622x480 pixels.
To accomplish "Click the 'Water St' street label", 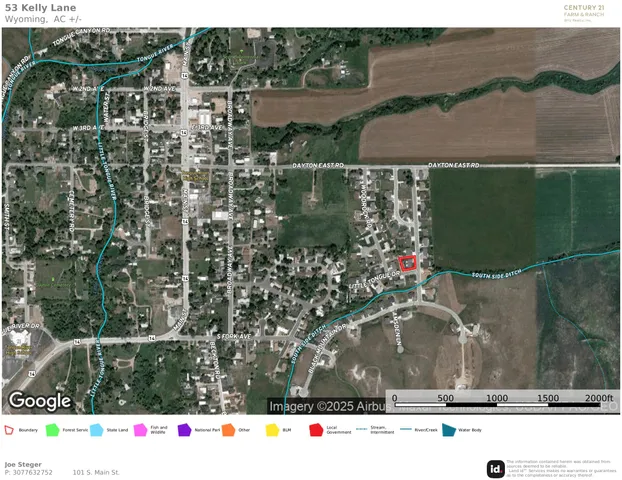I will point(106,107).
